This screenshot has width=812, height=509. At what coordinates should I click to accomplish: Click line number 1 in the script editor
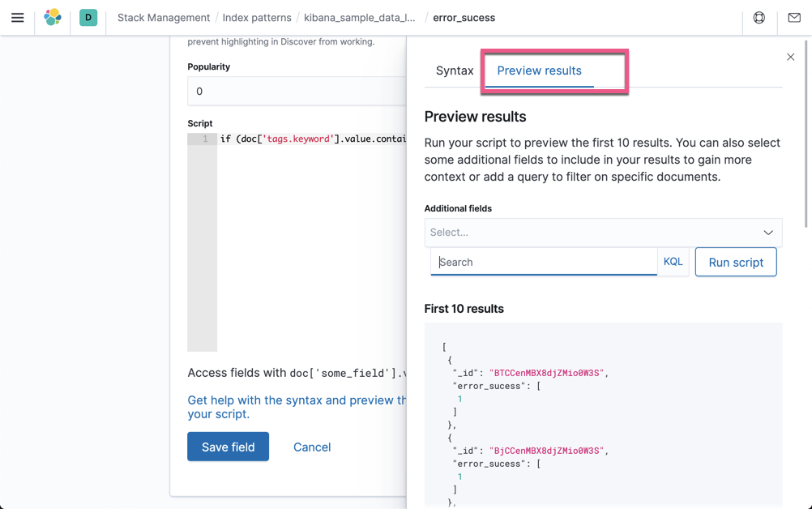(x=203, y=139)
